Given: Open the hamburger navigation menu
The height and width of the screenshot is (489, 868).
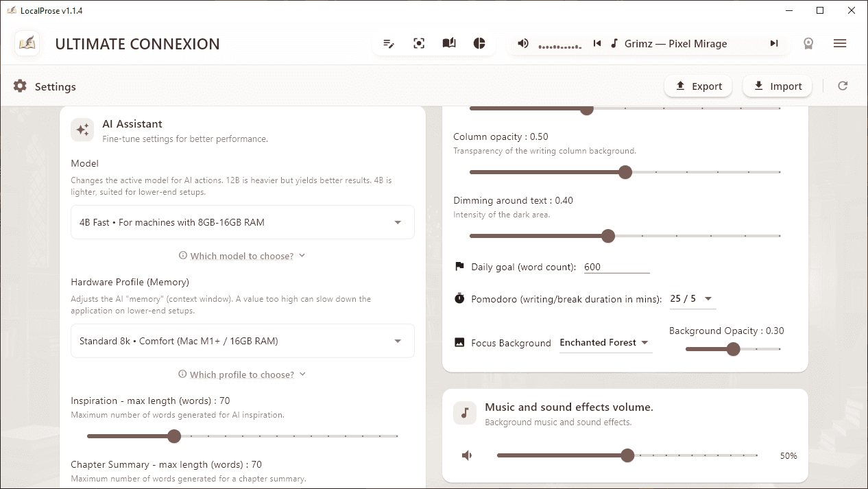Looking at the screenshot, I should pyautogui.click(x=840, y=43).
